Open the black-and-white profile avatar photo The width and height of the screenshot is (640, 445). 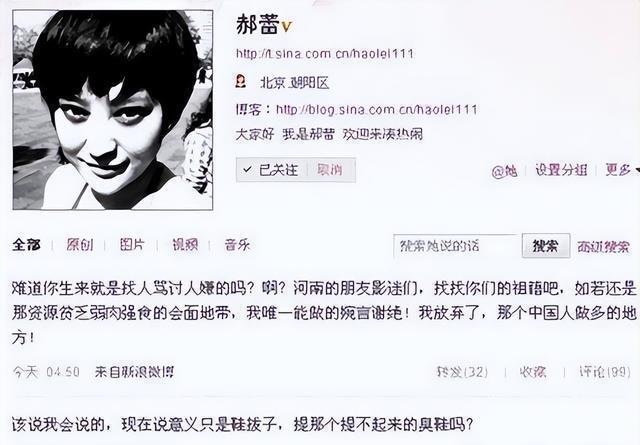[113, 110]
